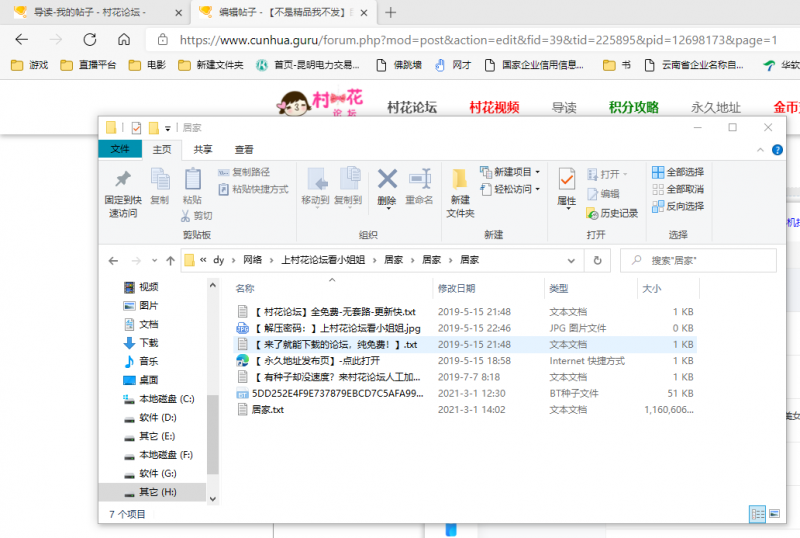Image resolution: width=800 pixels, height=538 pixels.
Task: Open the 积分攻略 link on the forum page
Action: click(x=633, y=107)
